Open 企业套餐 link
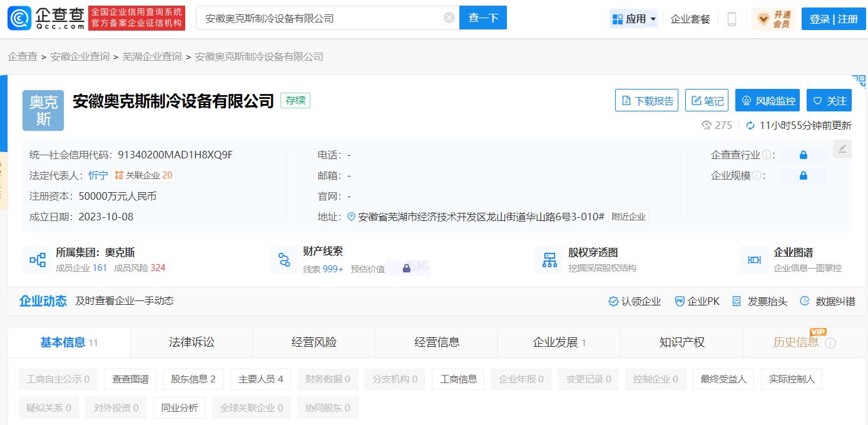Image resolution: width=868 pixels, height=425 pixels. click(x=690, y=19)
